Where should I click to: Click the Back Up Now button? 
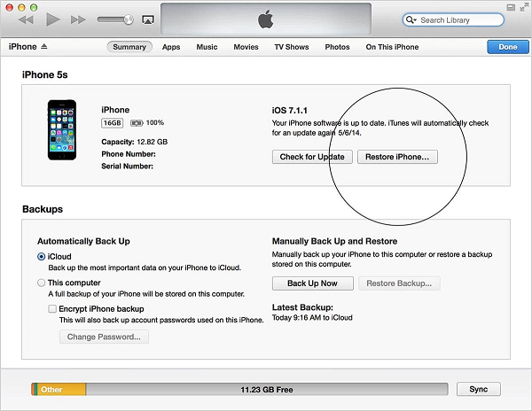point(312,283)
